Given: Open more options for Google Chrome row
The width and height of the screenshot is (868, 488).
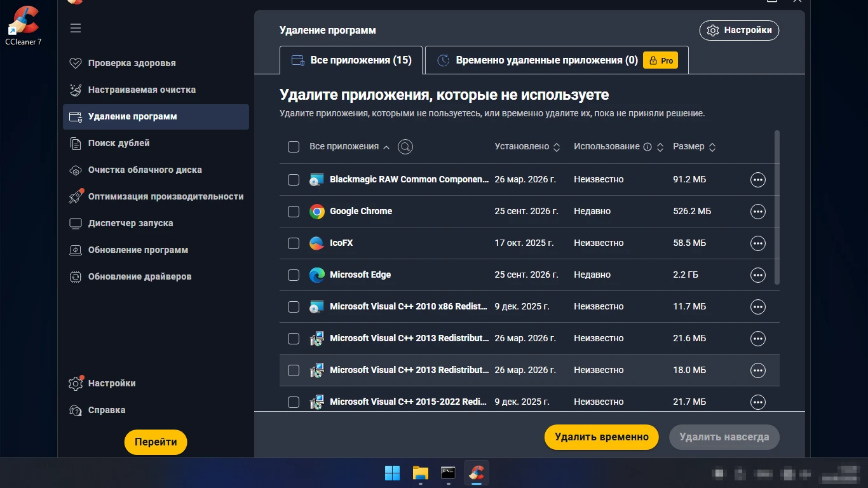Looking at the screenshot, I should (758, 212).
